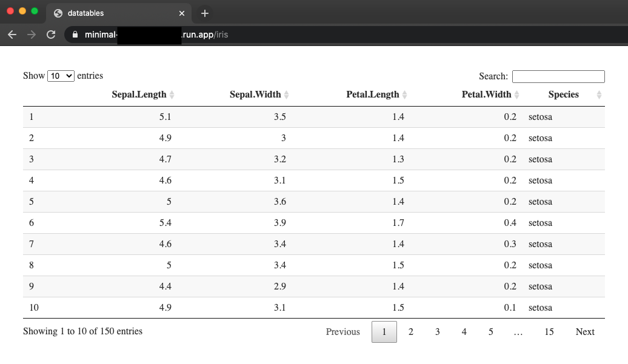Click Sepal.Length value 5.4 in row 6
This screenshot has width=628, height=364.
[165, 223]
